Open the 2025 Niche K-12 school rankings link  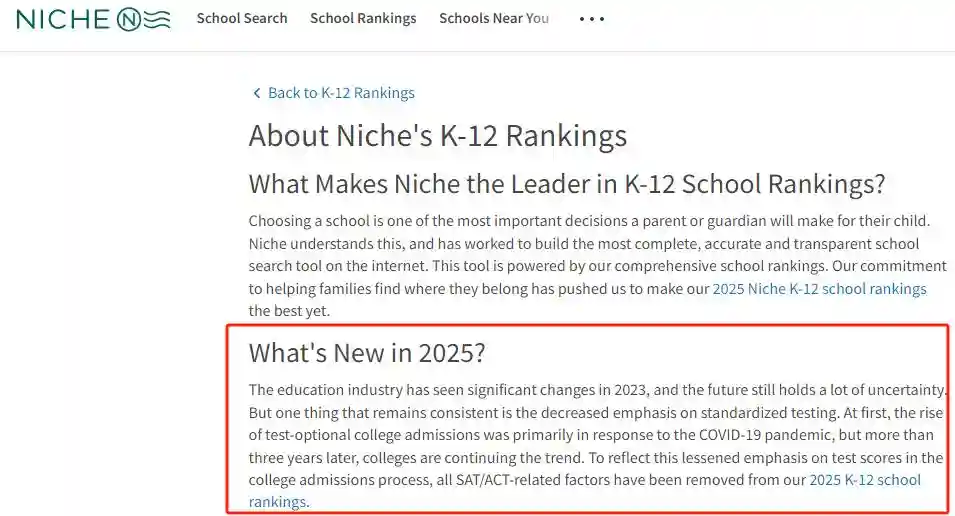(x=819, y=289)
